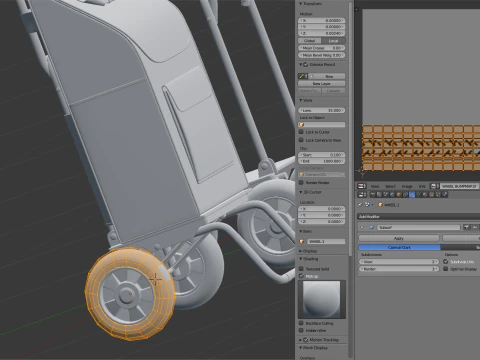This screenshot has height=360, width=480.
Task: Click the pin icon in properties breadcrumb
Action: [x=360, y=205]
